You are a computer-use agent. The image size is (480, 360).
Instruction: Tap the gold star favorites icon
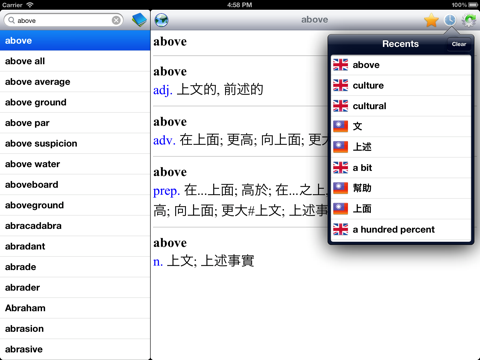[x=431, y=20]
